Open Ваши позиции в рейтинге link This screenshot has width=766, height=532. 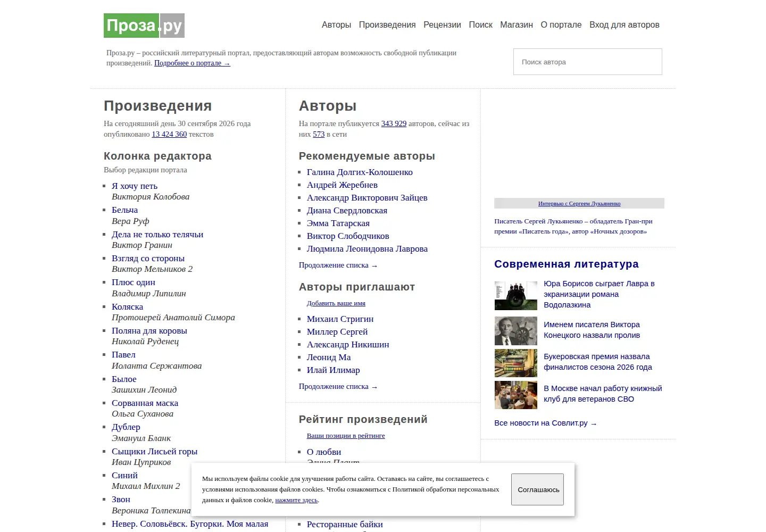point(346,435)
